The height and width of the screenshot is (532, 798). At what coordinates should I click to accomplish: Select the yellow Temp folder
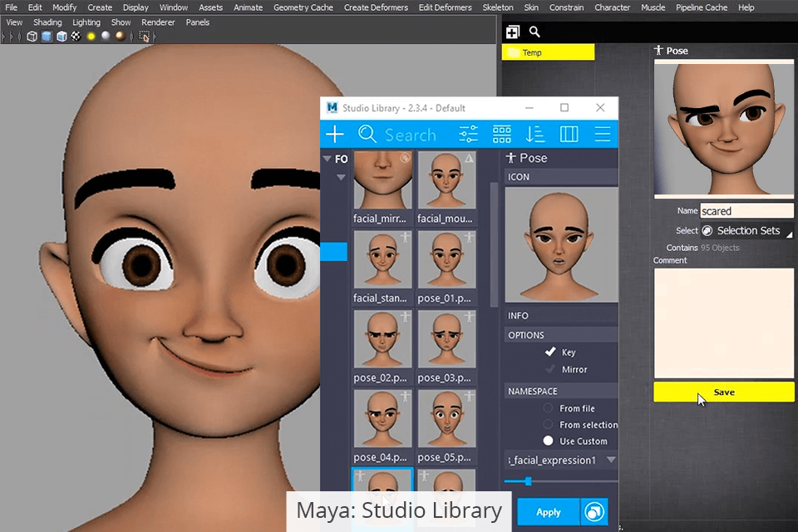click(x=548, y=52)
